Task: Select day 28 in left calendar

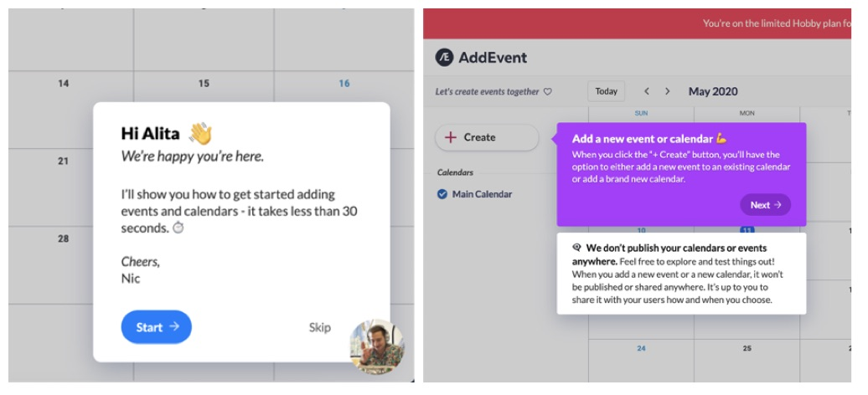Action: [64, 239]
